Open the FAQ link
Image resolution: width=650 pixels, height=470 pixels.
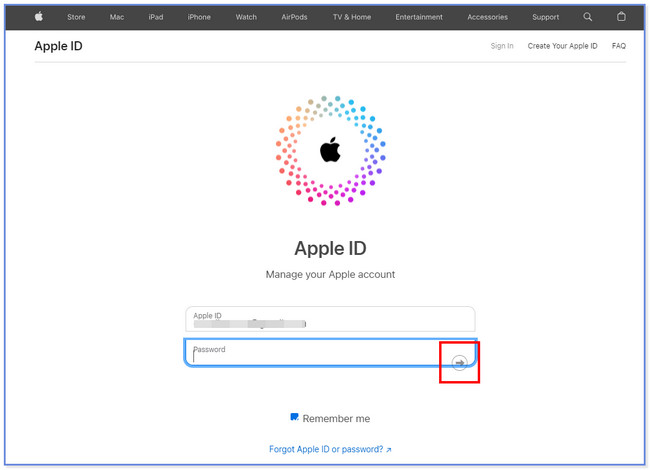(x=619, y=46)
